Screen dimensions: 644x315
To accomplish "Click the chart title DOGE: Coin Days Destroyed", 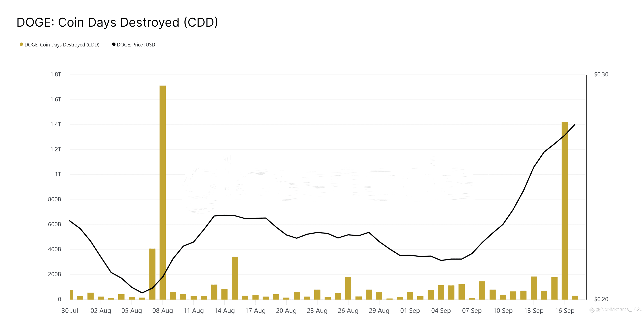I will pos(117,22).
